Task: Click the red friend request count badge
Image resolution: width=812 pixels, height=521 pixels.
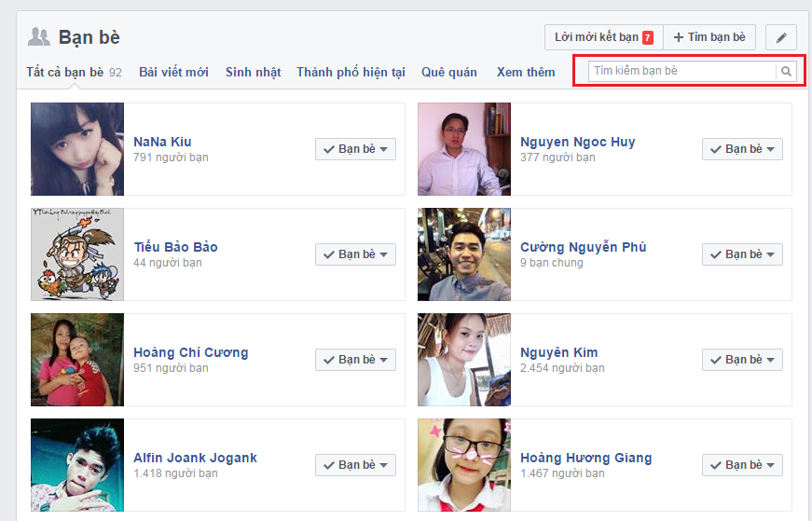Action: pyautogui.click(x=648, y=37)
